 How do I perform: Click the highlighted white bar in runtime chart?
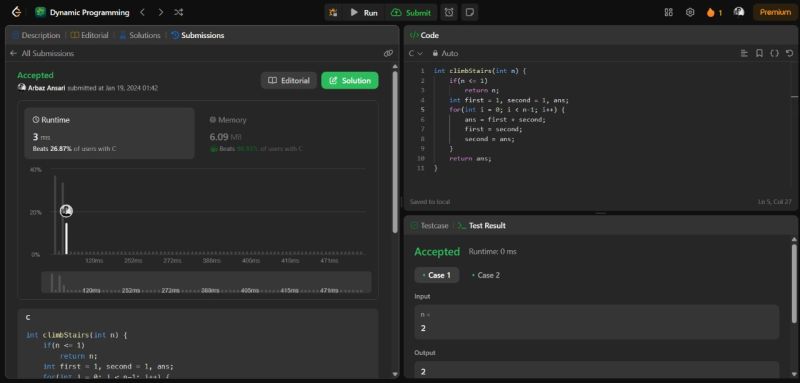pyautogui.click(x=66, y=238)
